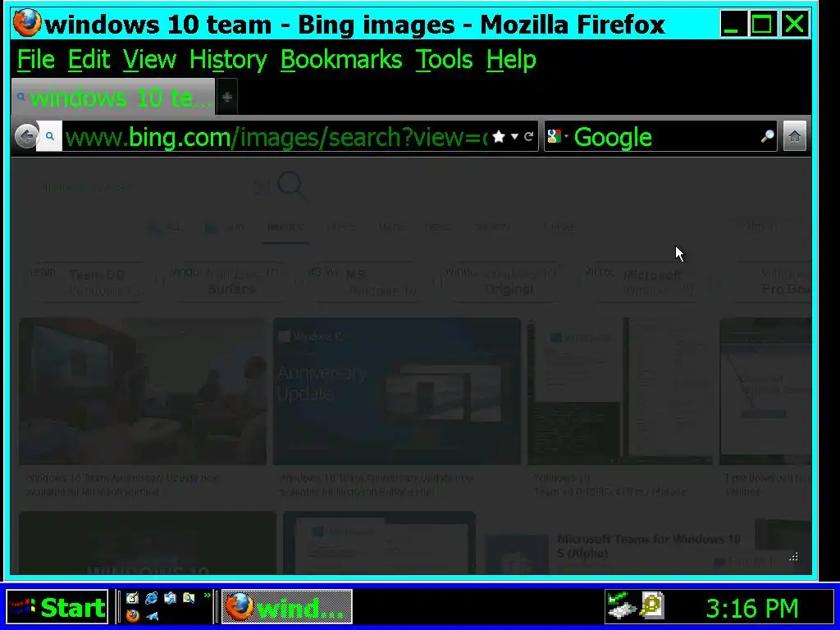Screen dimensions: 840x630
Task: Select the 'windows 10 te...' tab
Action: (113, 97)
